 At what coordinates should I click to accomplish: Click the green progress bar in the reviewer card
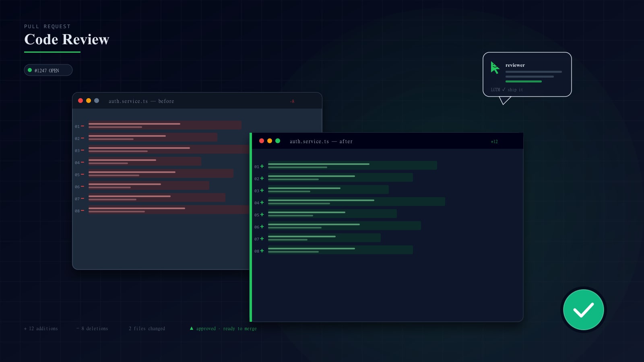523,81
